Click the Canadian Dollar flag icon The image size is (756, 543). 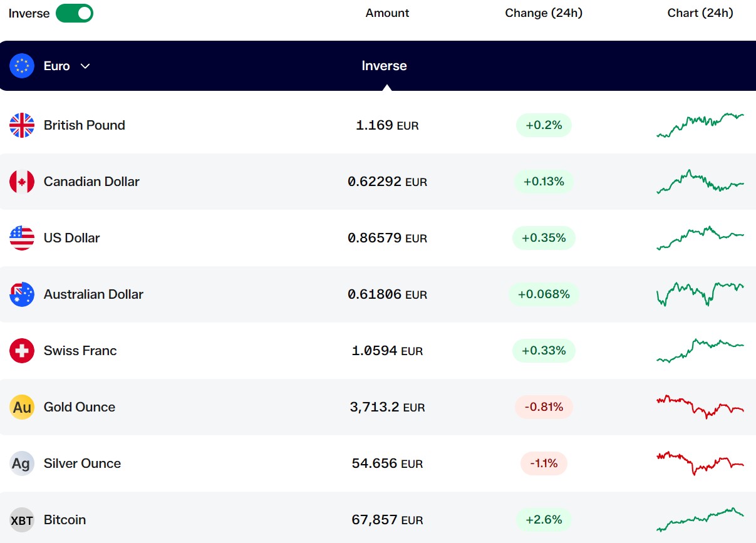pos(22,182)
